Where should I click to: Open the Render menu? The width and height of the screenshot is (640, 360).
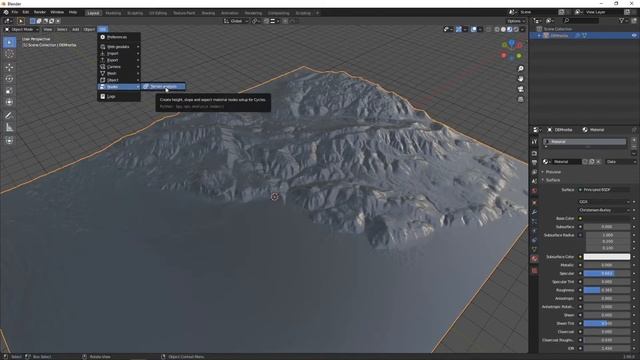point(40,13)
